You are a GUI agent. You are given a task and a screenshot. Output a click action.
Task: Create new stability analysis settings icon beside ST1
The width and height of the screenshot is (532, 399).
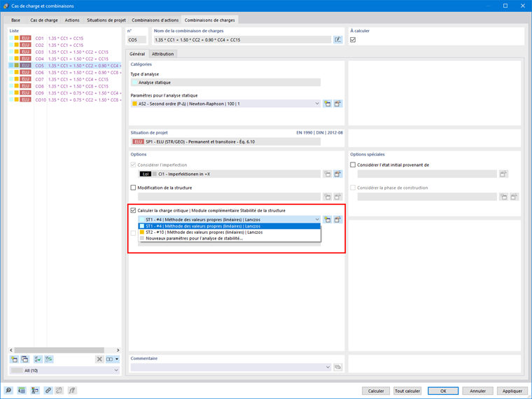(x=327, y=220)
